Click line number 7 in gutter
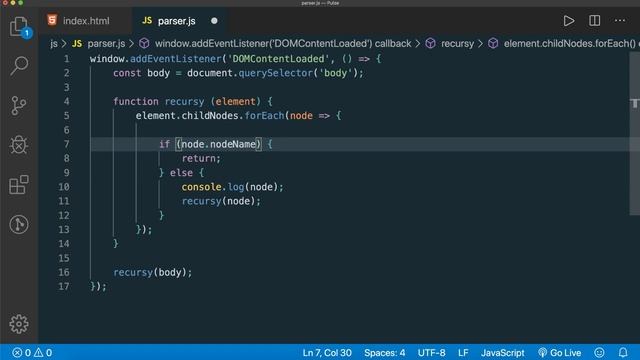The image size is (640, 360). 67,144
